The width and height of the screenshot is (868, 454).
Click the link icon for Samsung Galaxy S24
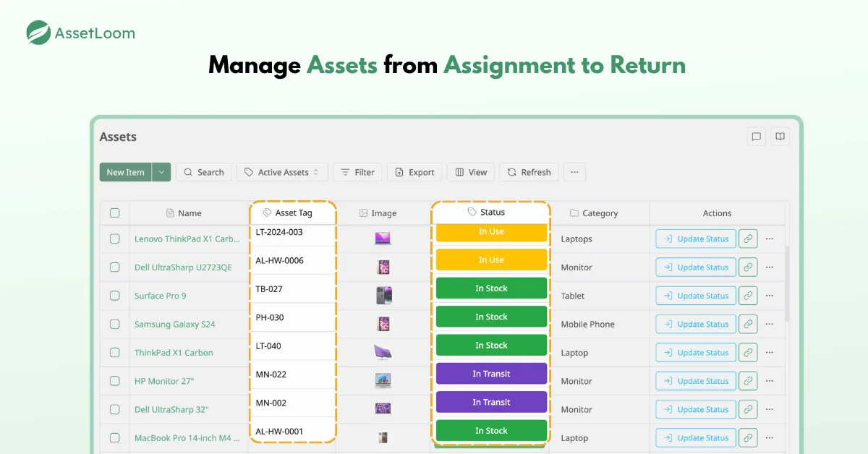point(748,324)
